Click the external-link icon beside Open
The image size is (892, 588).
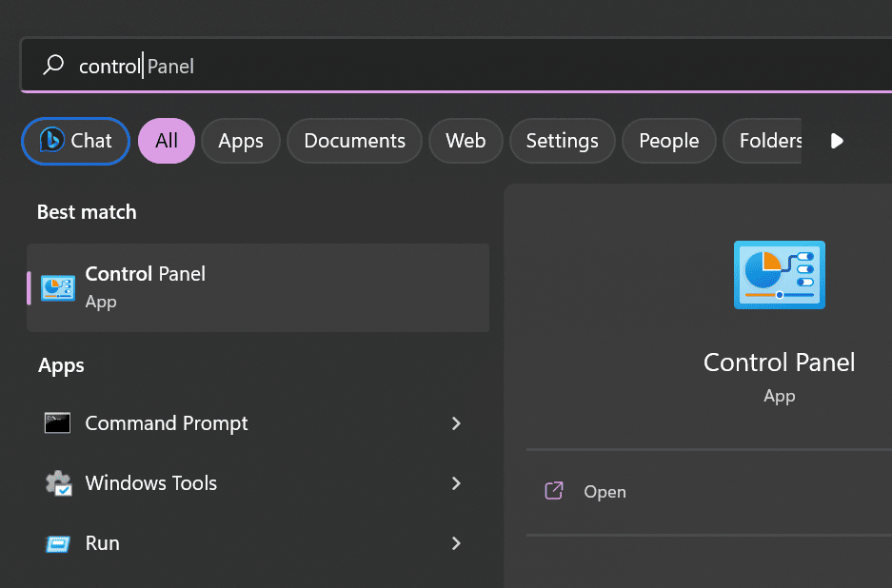coord(553,491)
